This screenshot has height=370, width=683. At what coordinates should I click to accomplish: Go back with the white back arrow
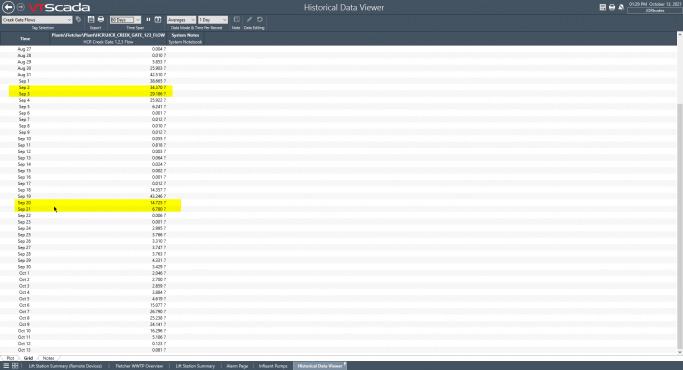click(x=8, y=7)
